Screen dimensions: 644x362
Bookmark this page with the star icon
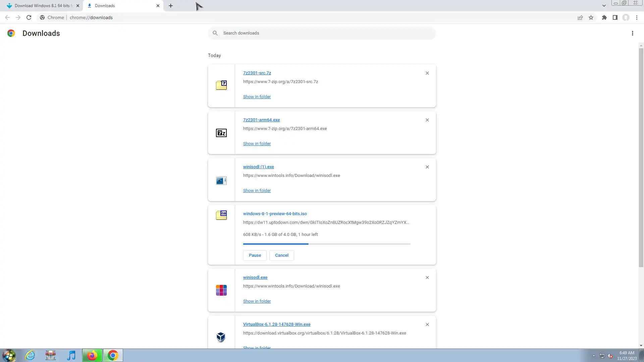click(591, 18)
